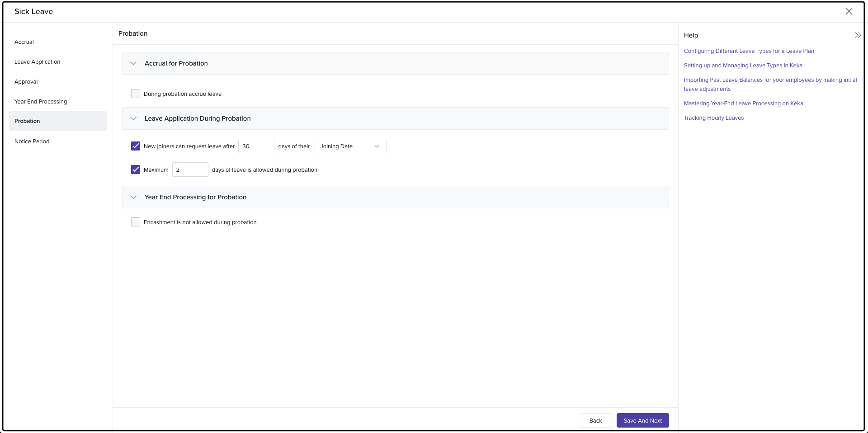The width and height of the screenshot is (868, 433).
Task: Collapse the Accrual for Probation section
Action: click(133, 64)
